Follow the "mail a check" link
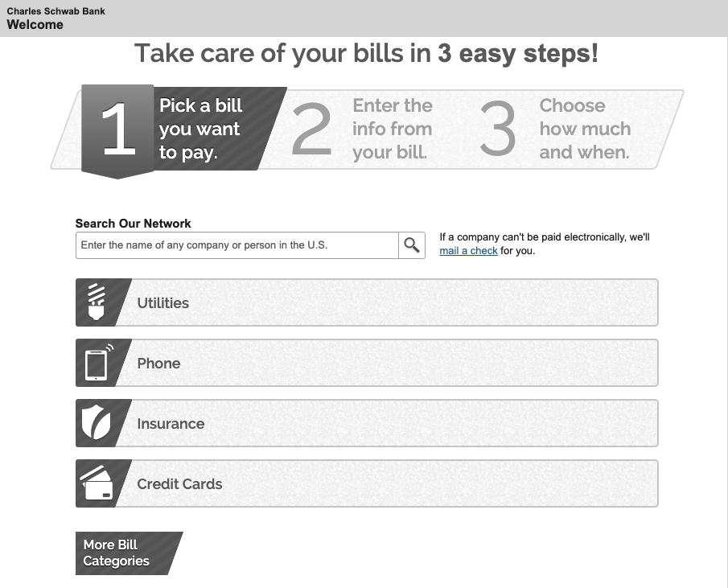Image resolution: width=728 pixels, height=588 pixels. 468,251
